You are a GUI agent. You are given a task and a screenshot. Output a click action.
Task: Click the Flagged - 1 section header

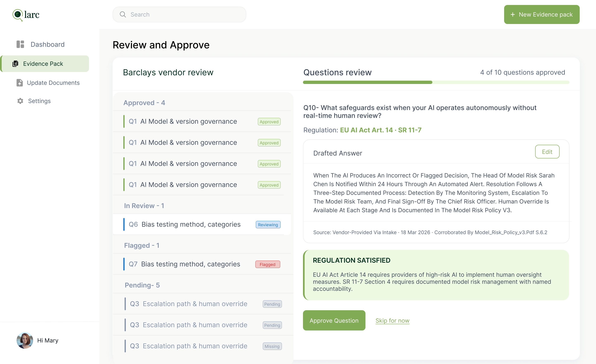(x=142, y=245)
